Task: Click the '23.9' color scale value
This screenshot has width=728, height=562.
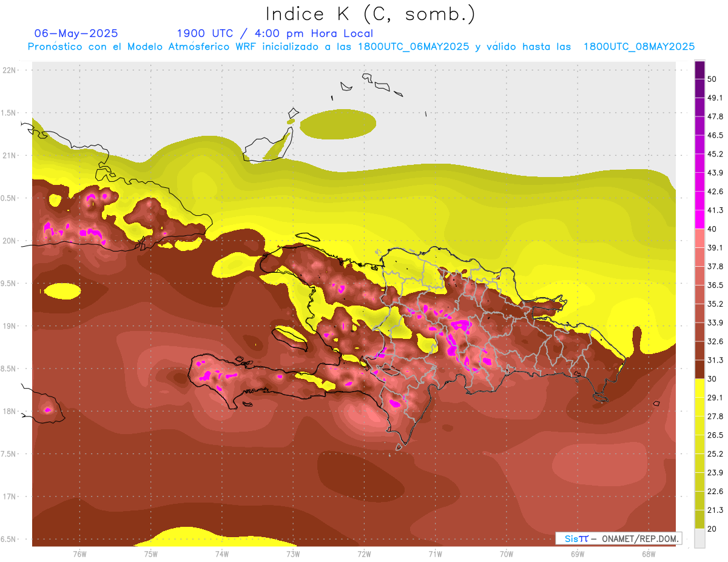Action: [716, 473]
